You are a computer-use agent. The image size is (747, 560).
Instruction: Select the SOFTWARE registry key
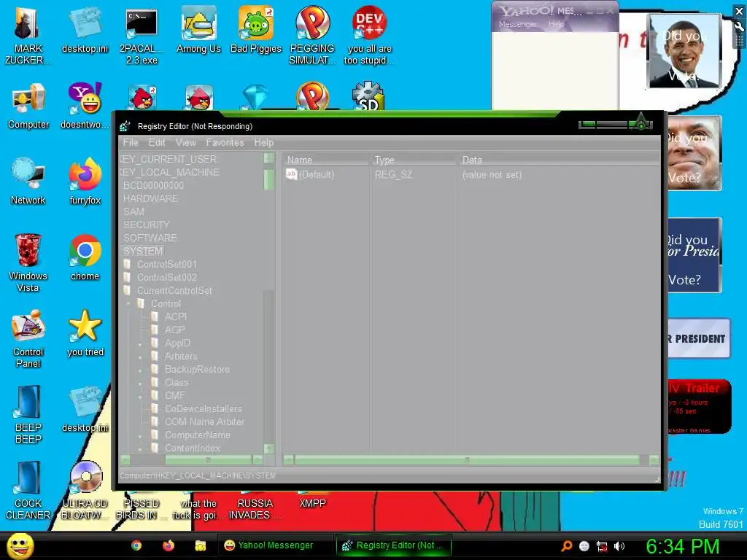pyautogui.click(x=150, y=238)
